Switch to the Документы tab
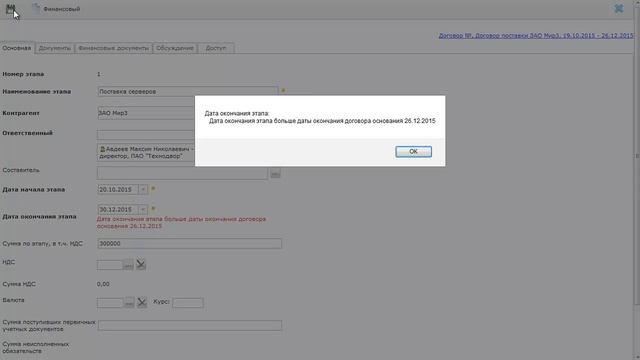This screenshot has width=640, height=360. pyautogui.click(x=55, y=48)
